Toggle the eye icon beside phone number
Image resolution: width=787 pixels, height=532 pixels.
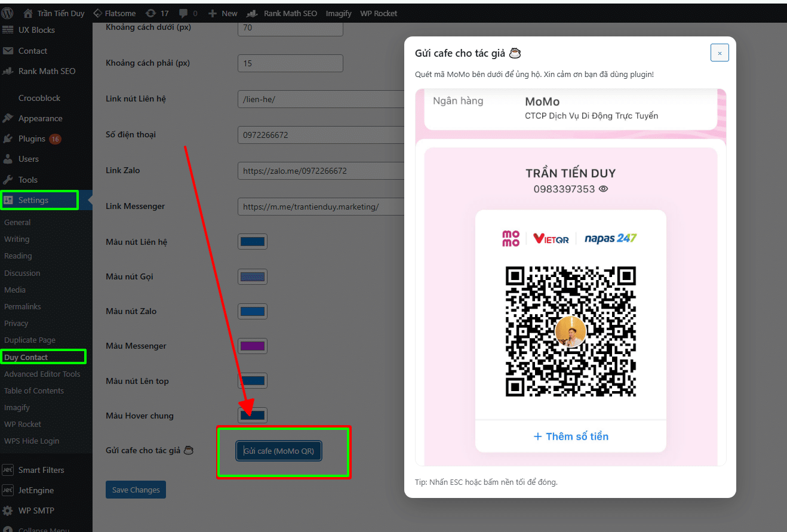(603, 189)
